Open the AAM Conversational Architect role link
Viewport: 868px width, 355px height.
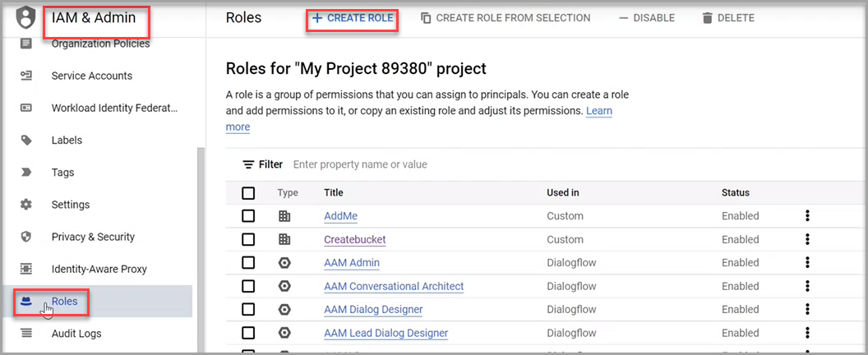(394, 287)
